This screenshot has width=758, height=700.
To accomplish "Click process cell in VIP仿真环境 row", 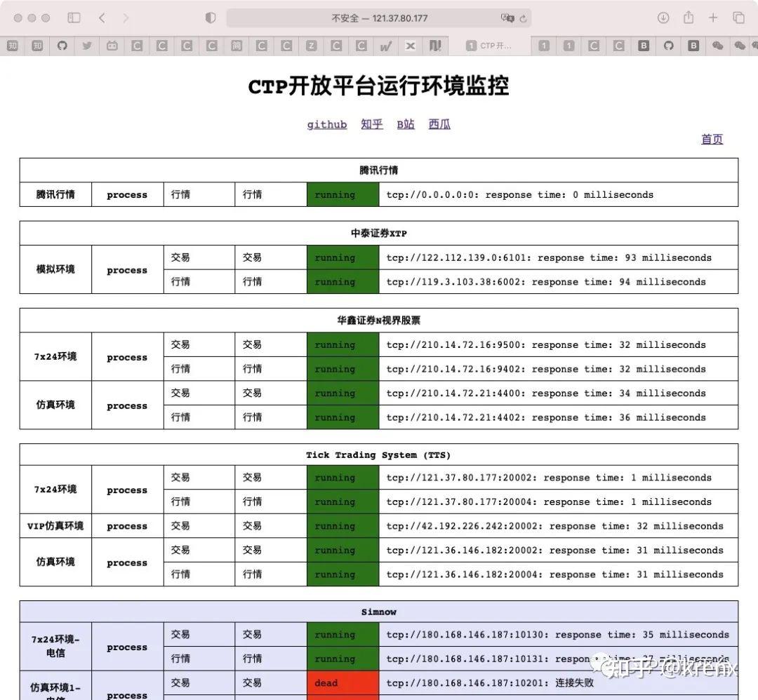I will [x=127, y=525].
